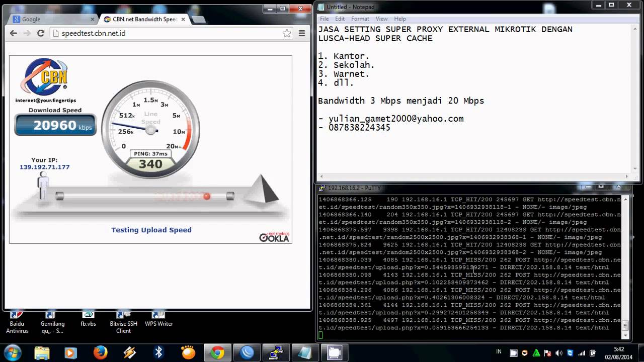The image size is (644, 362).
Task: Click the CBN logo
Action: pos(45,77)
